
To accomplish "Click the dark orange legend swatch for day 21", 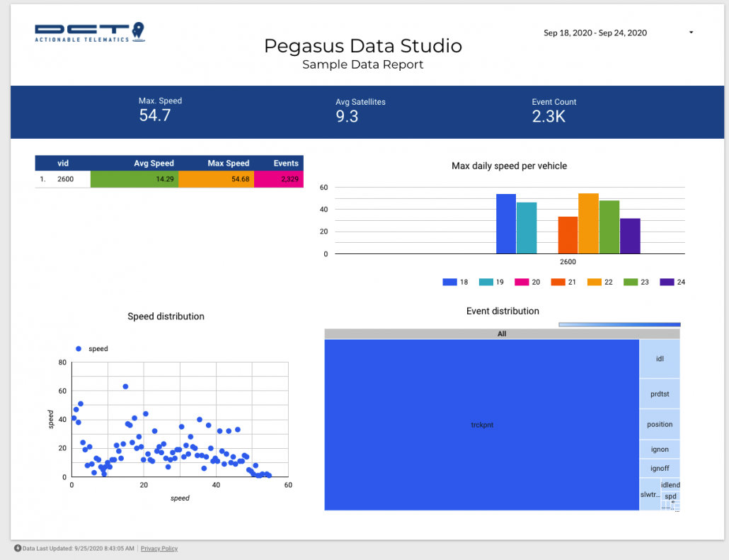I will point(558,282).
